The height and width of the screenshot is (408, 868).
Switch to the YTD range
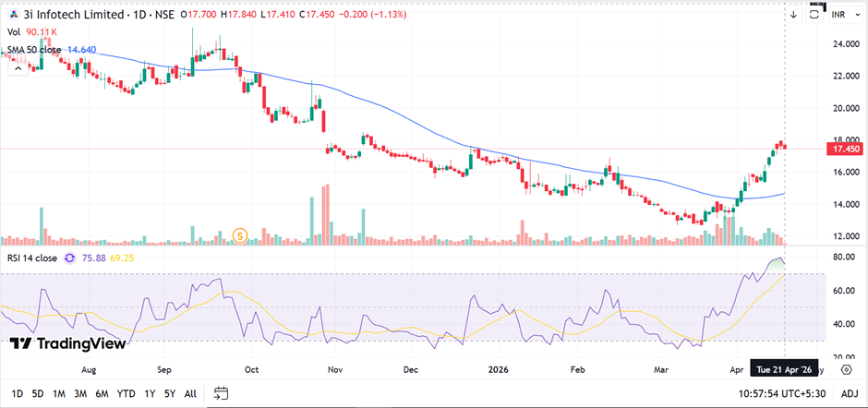tap(127, 393)
